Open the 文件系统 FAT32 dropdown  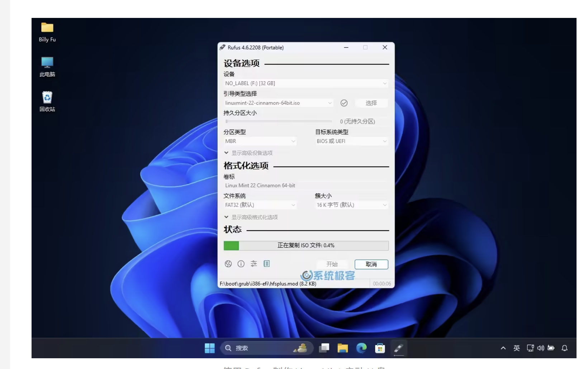coord(260,205)
